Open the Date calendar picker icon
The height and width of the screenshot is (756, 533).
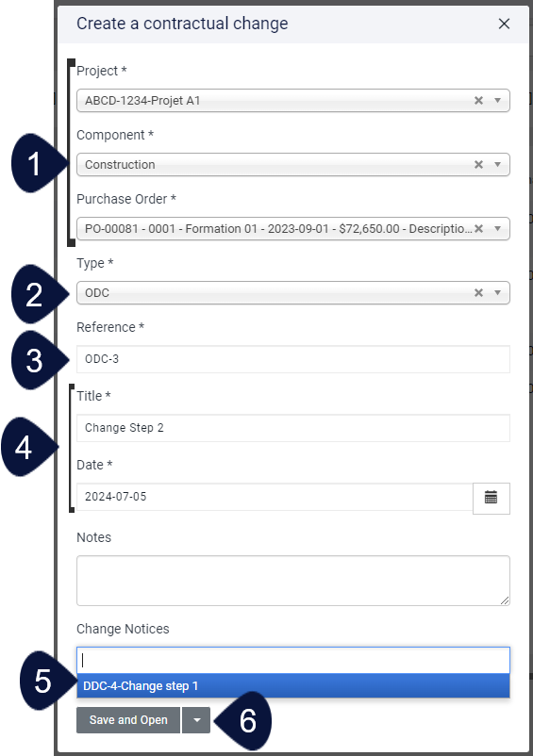tap(491, 498)
